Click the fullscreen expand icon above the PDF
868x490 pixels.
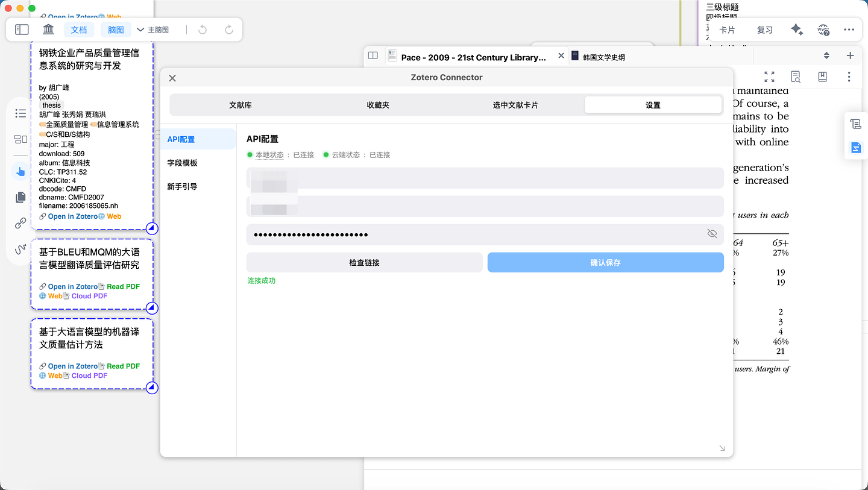click(769, 77)
